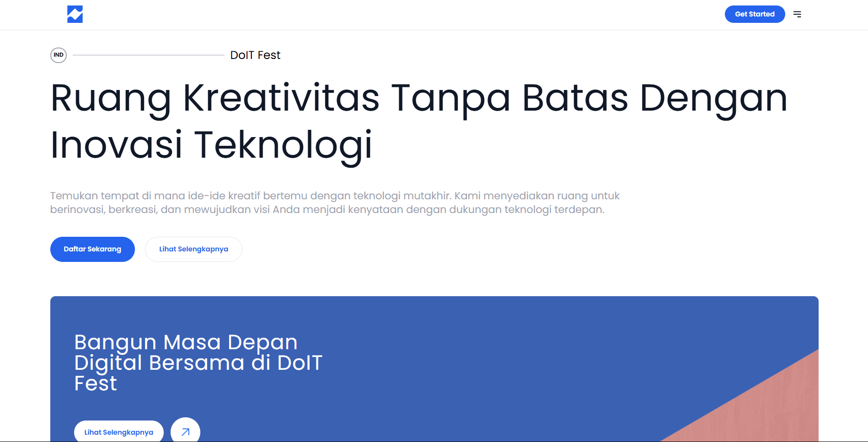Click the circled IND indicator near DoIT Fest
This screenshot has height=442, width=868.
58,55
